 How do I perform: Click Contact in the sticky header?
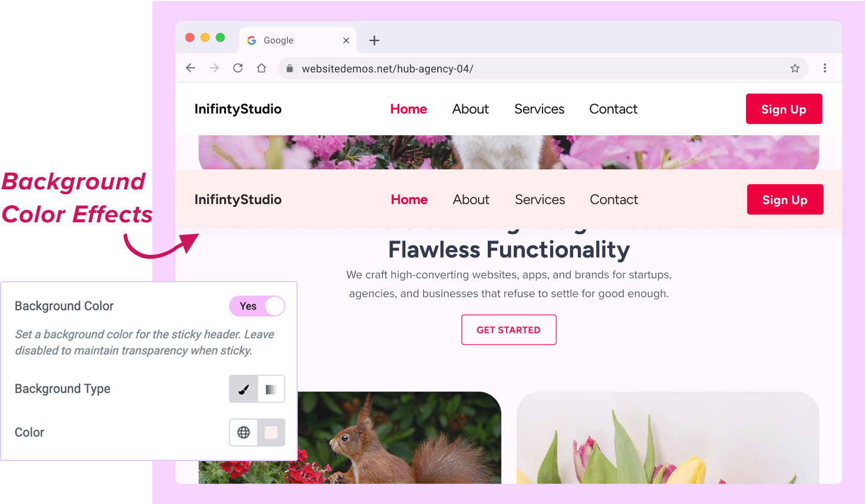pos(614,200)
